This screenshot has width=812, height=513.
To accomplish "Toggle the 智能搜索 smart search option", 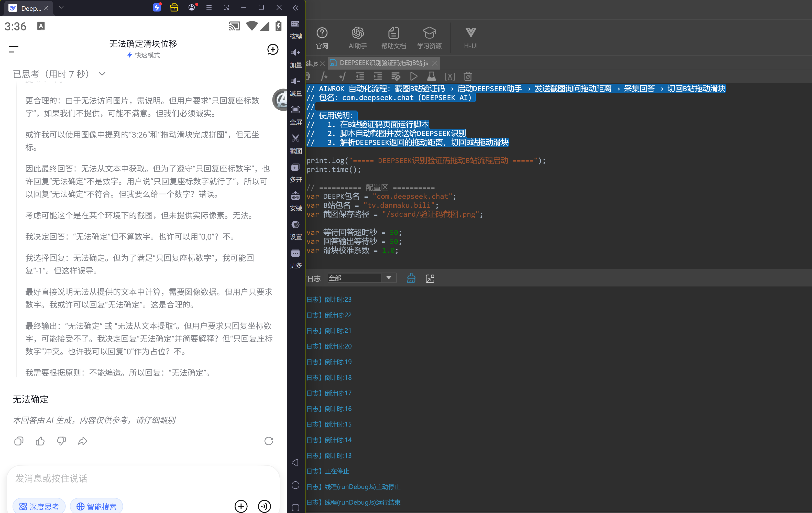I will tap(96, 506).
